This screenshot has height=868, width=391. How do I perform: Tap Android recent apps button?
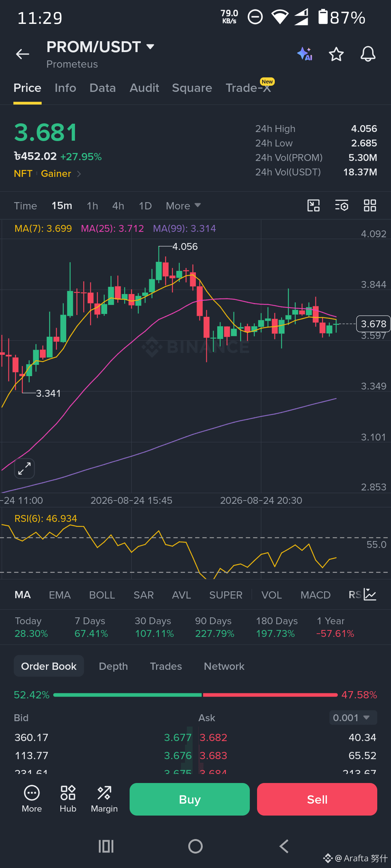coord(106,846)
